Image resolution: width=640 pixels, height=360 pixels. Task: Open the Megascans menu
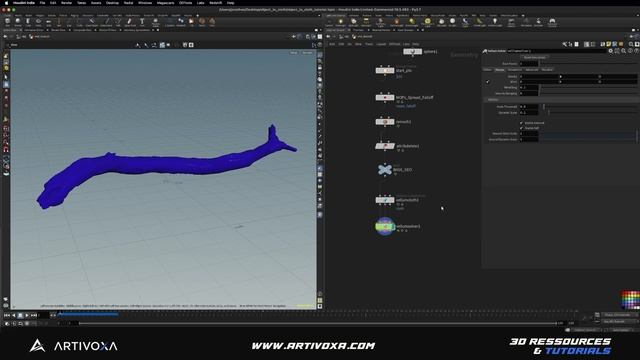pyautogui.click(x=165, y=3)
